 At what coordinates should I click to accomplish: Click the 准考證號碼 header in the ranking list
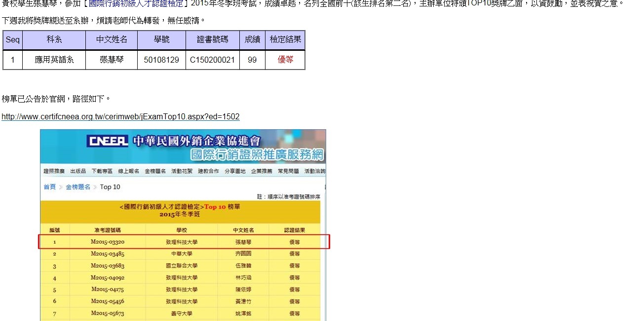108,230
